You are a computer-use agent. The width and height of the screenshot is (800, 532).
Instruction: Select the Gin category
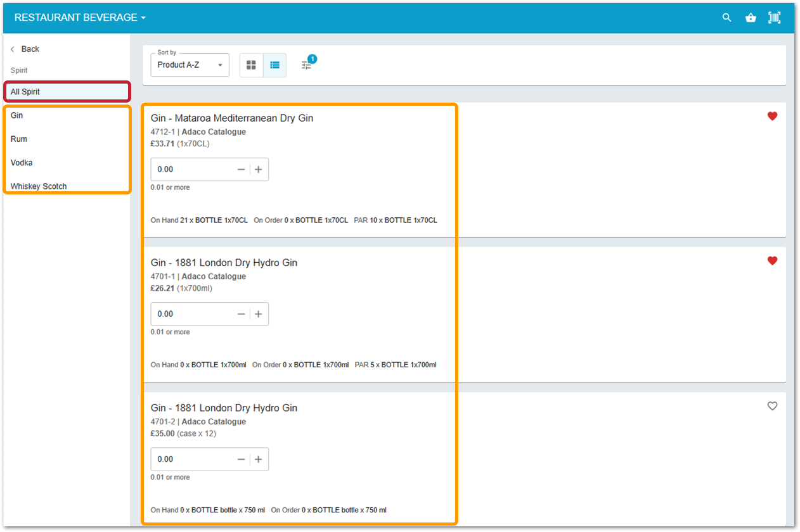16,115
